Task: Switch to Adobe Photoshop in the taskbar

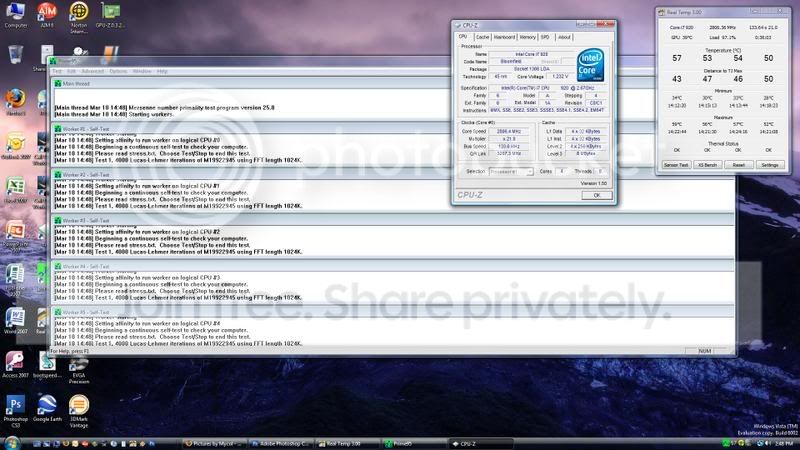Action: (x=280, y=444)
